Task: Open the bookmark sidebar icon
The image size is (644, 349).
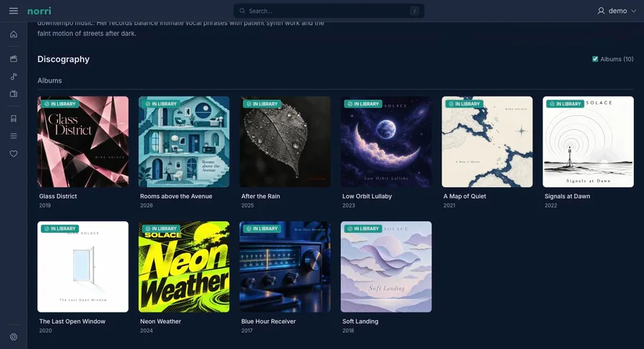Action: (14, 118)
